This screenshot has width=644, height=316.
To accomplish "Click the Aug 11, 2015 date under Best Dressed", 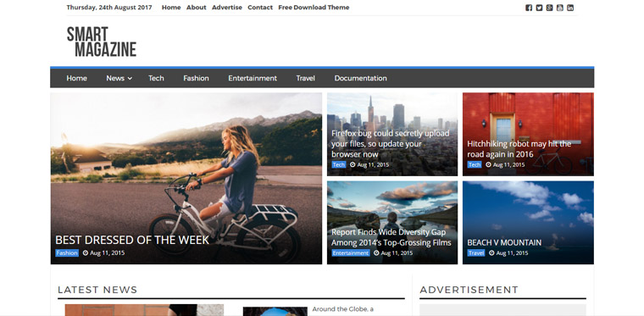I will pyautogui.click(x=108, y=252).
